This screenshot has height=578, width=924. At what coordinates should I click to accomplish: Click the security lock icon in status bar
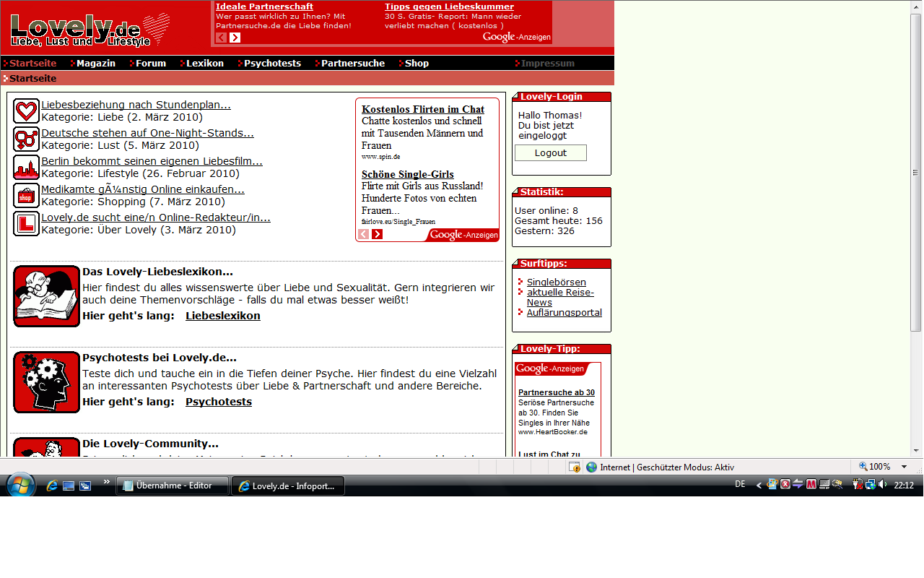pyautogui.click(x=575, y=467)
